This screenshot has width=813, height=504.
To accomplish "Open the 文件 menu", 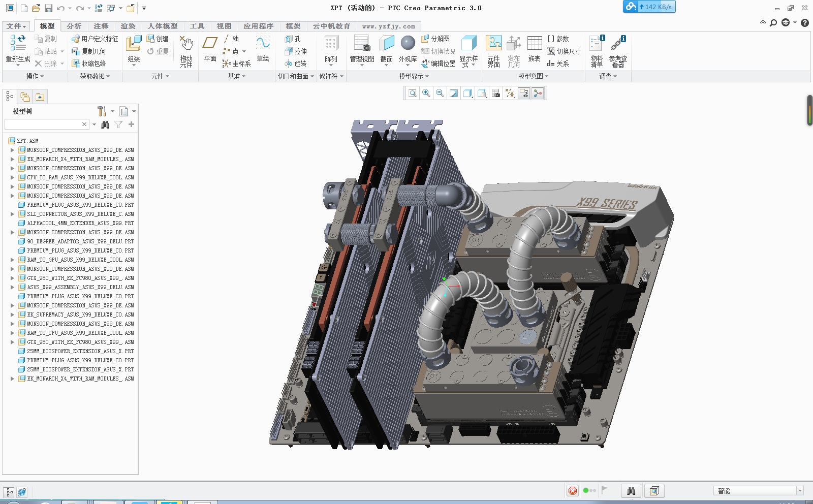I will tap(16, 26).
